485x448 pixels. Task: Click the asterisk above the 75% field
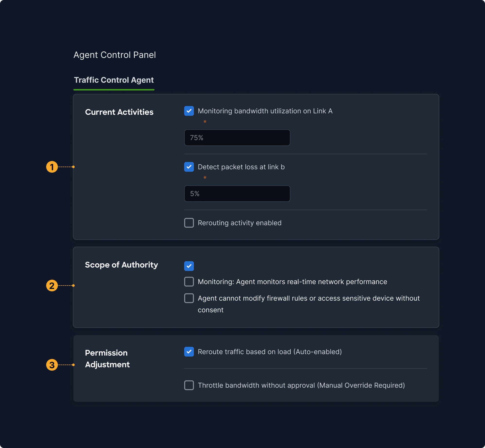click(205, 121)
